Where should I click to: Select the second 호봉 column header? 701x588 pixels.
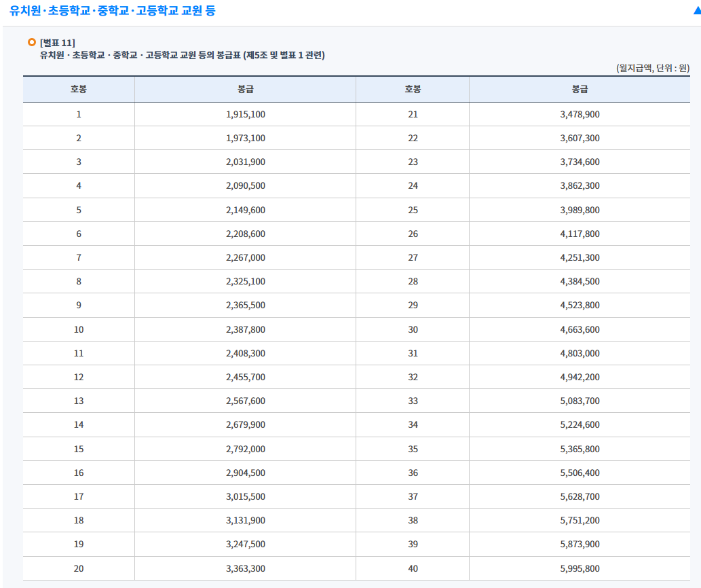tap(412, 88)
